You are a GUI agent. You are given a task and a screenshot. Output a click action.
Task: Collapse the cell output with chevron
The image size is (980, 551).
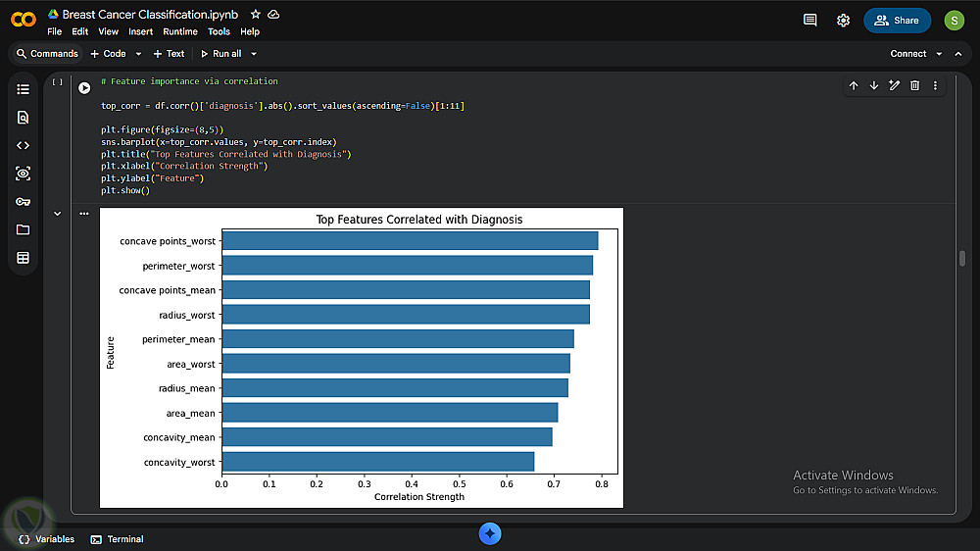(x=58, y=213)
